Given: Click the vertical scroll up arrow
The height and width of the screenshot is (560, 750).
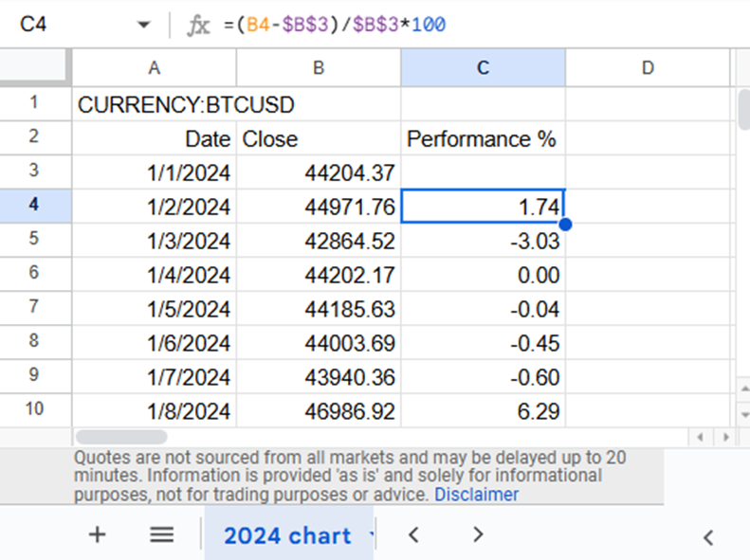Looking at the screenshot, I should tap(744, 388).
